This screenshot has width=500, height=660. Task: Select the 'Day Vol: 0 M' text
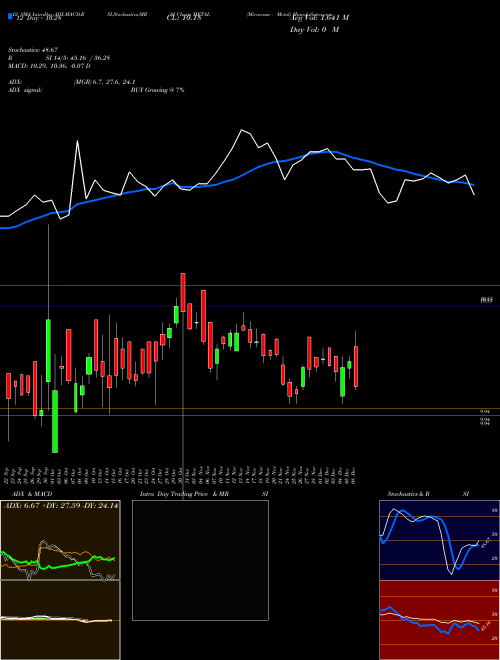click(x=314, y=30)
